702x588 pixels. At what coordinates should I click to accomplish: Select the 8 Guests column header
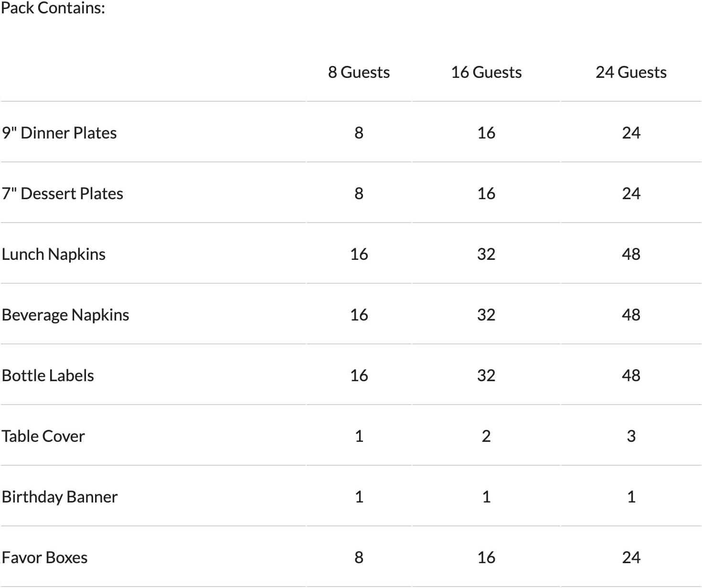pos(359,72)
